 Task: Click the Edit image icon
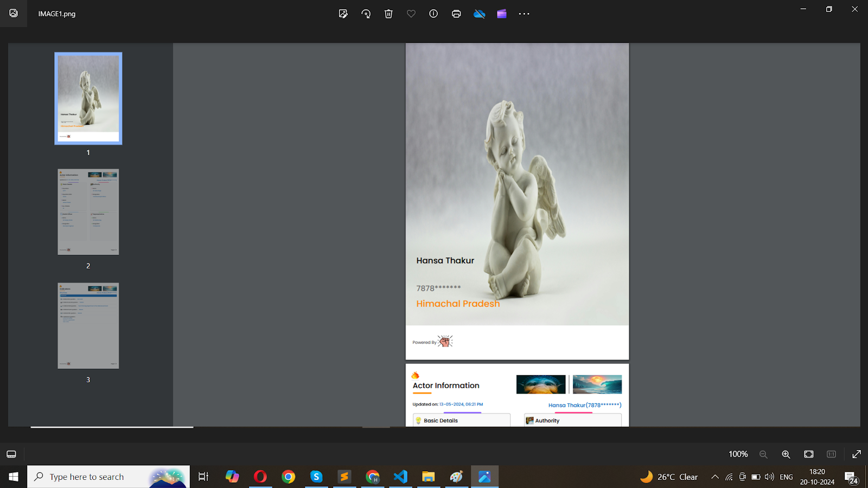pos(343,14)
